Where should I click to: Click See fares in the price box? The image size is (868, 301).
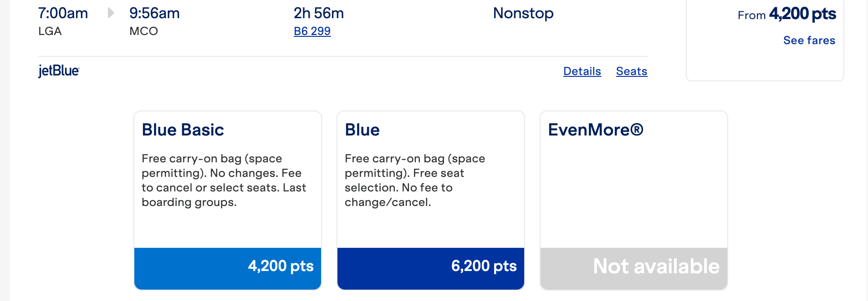(809, 40)
